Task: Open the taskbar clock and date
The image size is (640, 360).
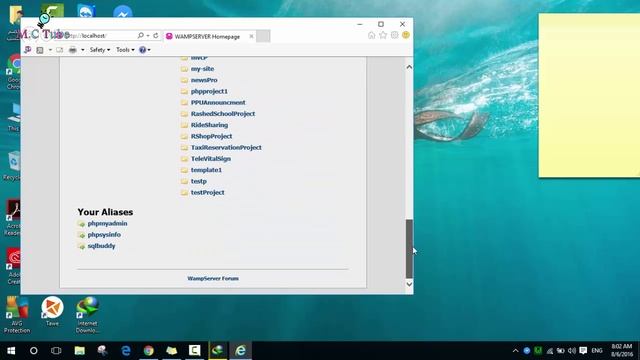Action: (622, 351)
